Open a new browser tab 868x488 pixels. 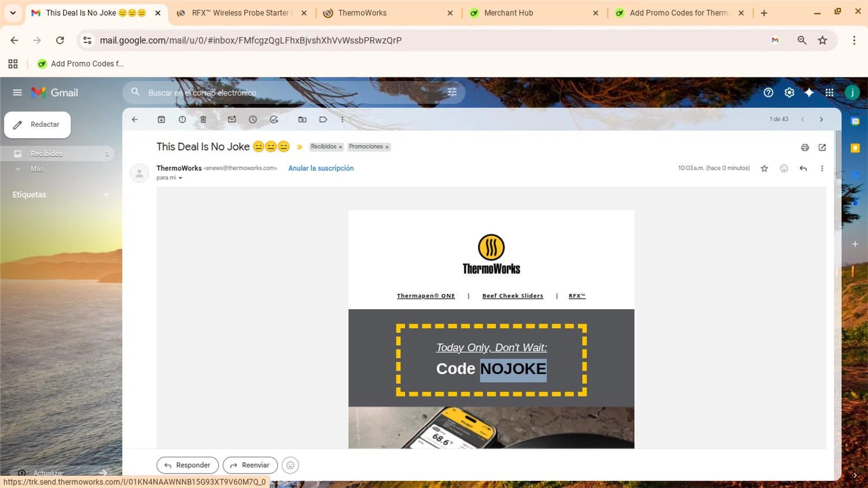tap(764, 13)
